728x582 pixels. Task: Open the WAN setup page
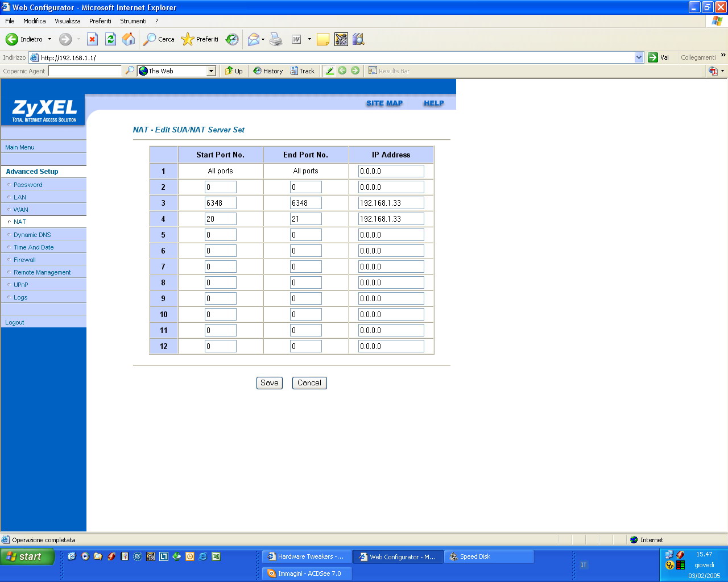pos(21,210)
